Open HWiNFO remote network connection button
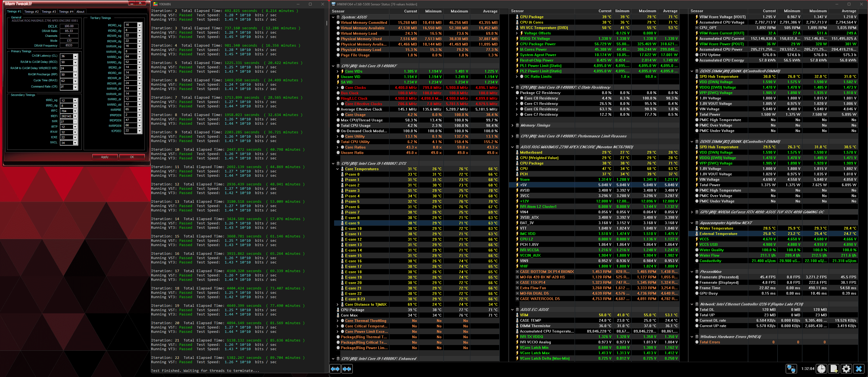 pos(791,369)
